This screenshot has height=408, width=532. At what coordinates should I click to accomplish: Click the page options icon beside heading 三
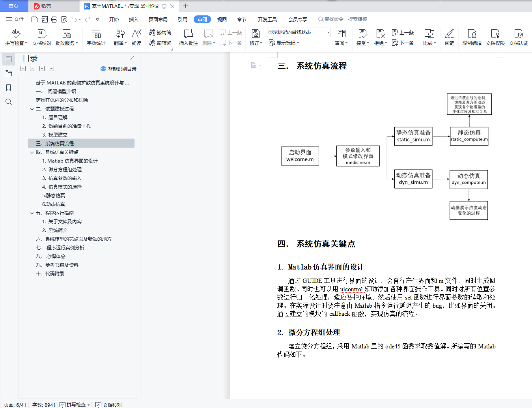256,65
